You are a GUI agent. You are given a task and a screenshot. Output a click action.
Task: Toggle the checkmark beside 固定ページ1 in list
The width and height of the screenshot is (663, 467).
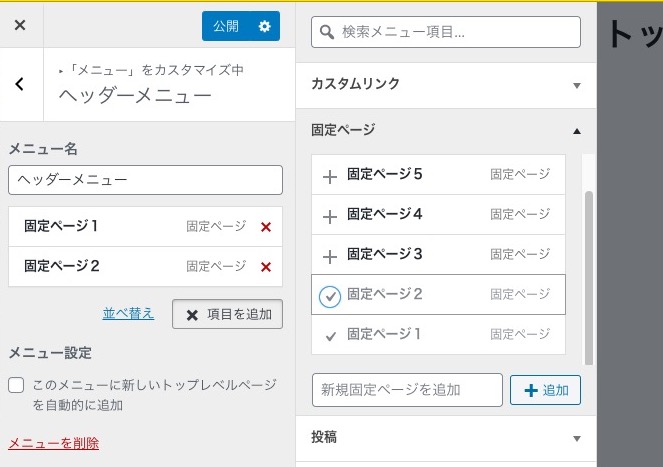330,335
